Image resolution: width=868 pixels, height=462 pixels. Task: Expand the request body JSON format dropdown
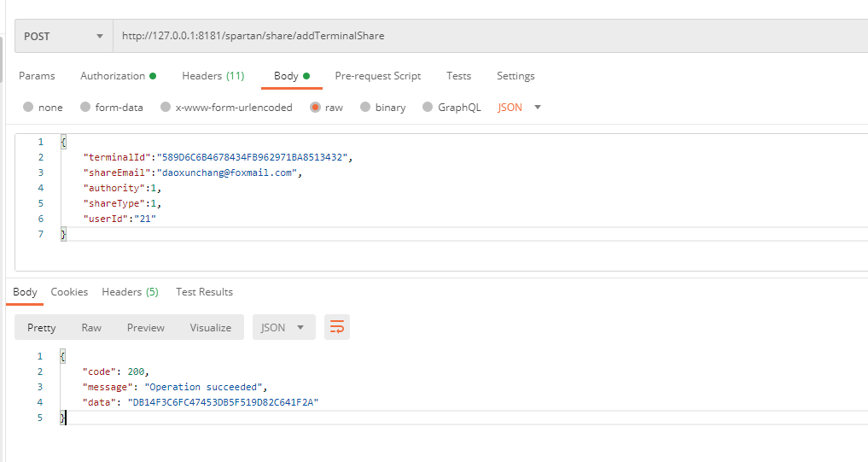pyautogui.click(x=520, y=108)
